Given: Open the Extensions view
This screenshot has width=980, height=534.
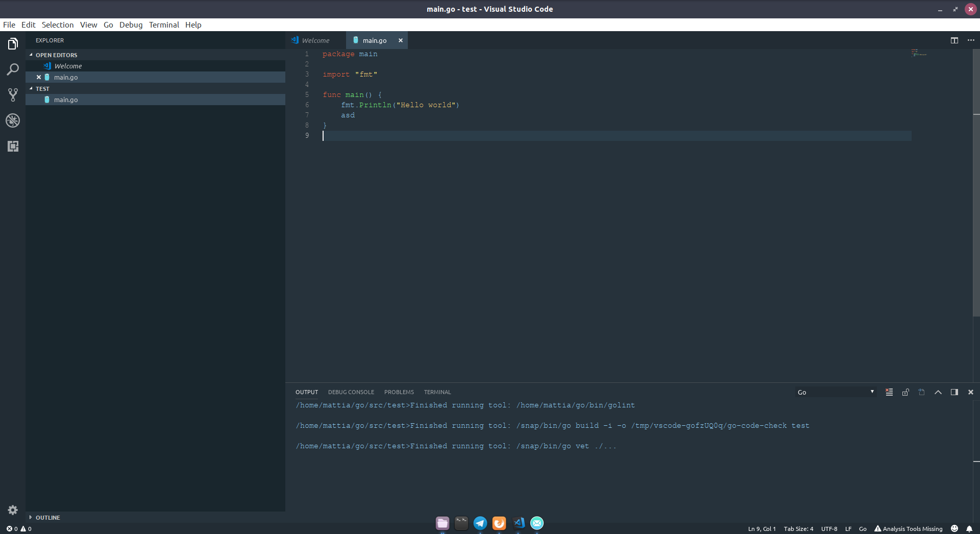Looking at the screenshot, I should [x=12, y=147].
